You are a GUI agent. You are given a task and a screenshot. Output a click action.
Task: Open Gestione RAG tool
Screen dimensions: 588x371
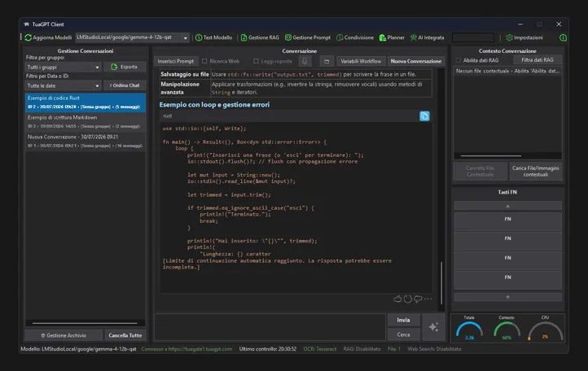260,37
